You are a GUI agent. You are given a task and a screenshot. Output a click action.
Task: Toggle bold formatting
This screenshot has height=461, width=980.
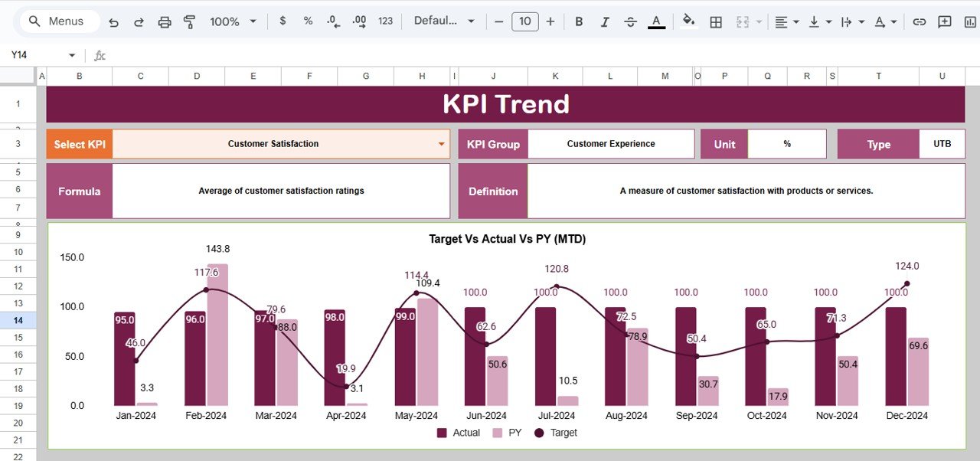click(x=579, y=21)
